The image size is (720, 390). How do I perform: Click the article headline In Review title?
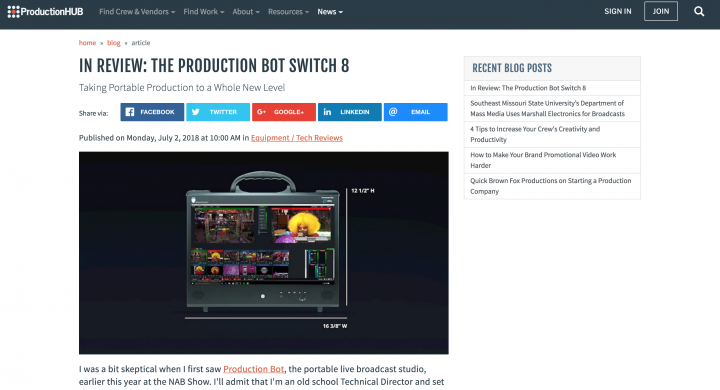[x=214, y=66]
